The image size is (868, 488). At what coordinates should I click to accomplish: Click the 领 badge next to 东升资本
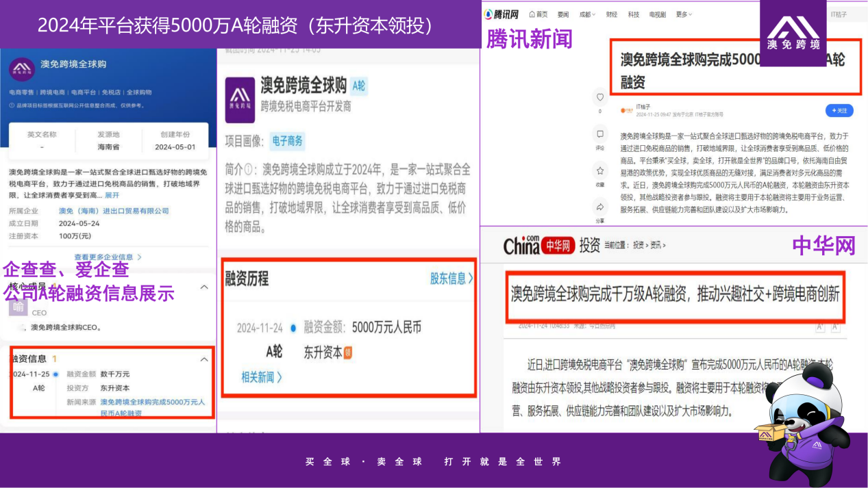pos(348,352)
